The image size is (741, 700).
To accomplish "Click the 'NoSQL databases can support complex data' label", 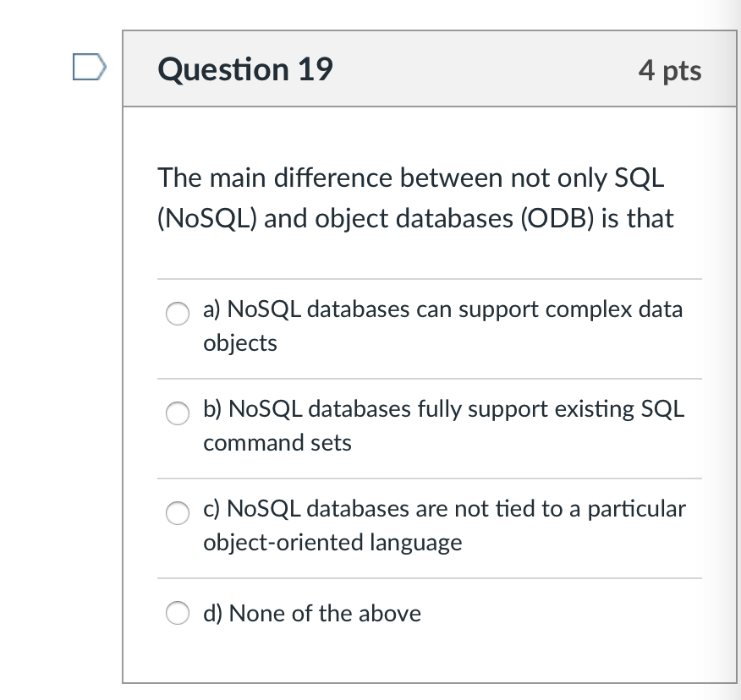I will point(454,310).
